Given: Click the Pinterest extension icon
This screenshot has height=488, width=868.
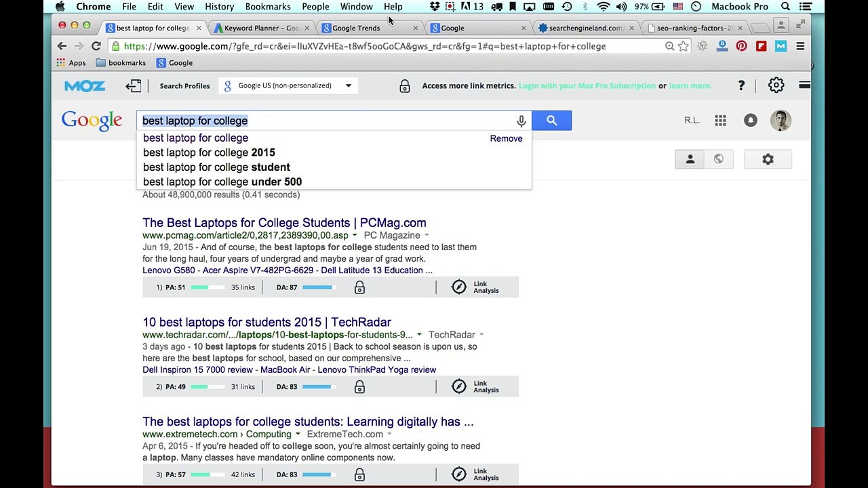Looking at the screenshot, I should tap(741, 46).
